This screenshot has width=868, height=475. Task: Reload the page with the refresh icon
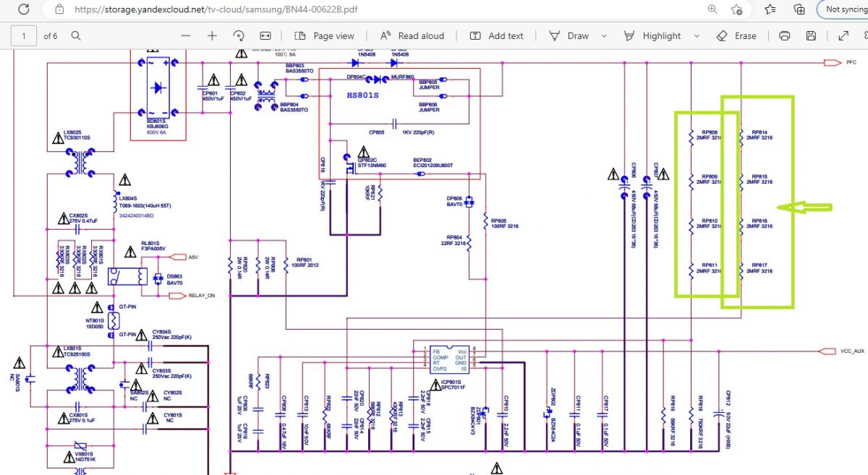[23, 9]
